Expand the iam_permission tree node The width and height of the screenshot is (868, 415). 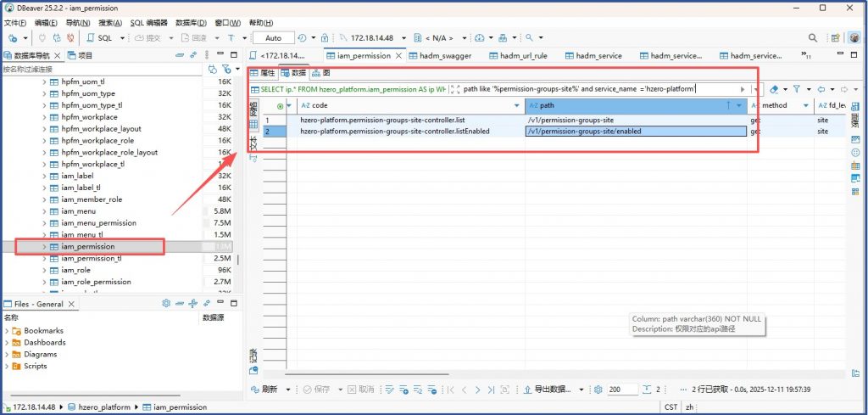tap(44, 246)
